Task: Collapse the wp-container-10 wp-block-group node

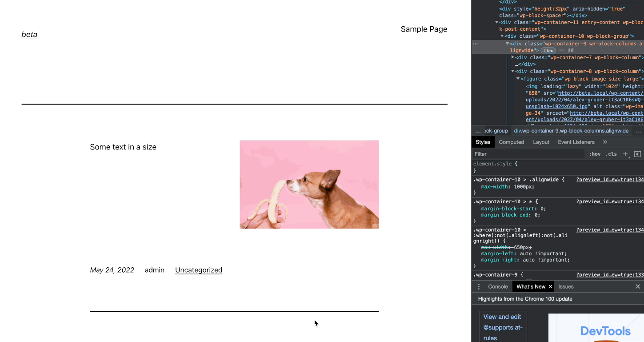Action: (502, 36)
